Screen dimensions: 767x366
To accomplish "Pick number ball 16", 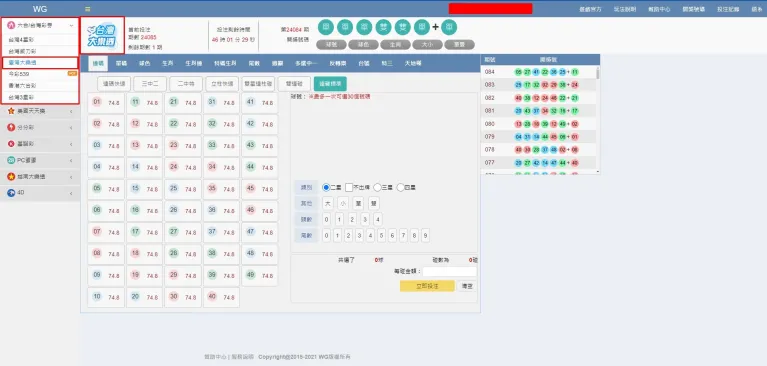I will tap(135, 210).
